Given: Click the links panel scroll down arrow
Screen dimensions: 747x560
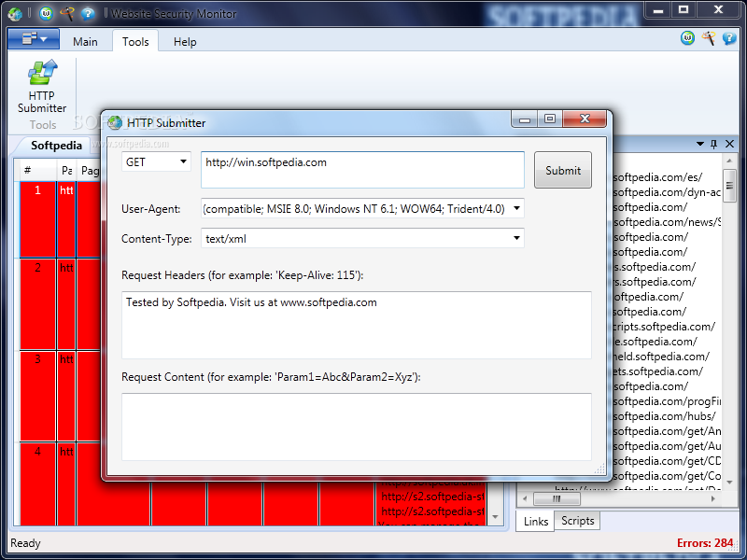Looking at the screenshot, I should [x=729, y=483].
